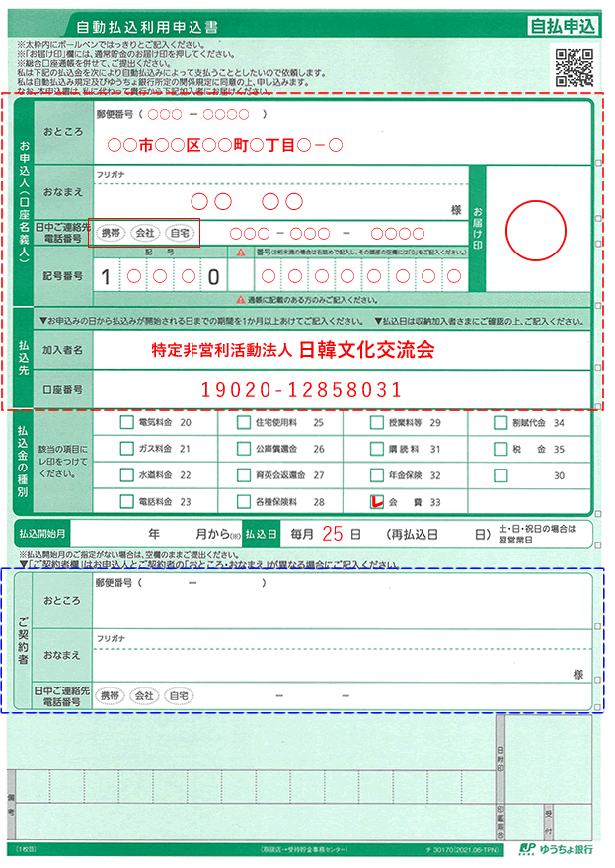This screenshot has height=868, width=615.
Task: Click the ご契約者 おところ address field
Action: [342, 601]
